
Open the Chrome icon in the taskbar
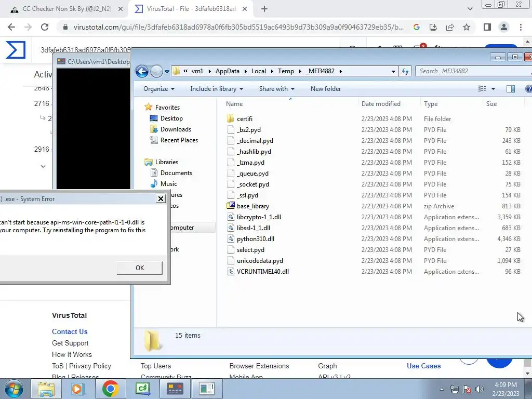tap(110, 389)
